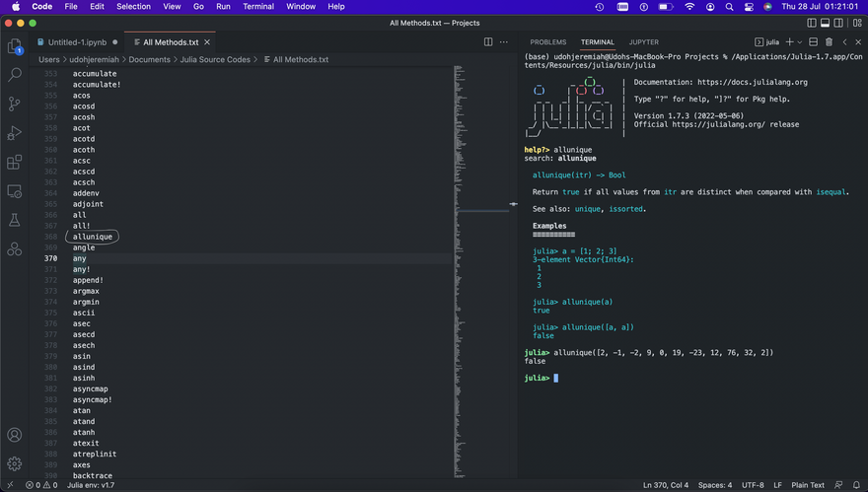Open the Terminal menu in menu bar

tap(258, 7)
